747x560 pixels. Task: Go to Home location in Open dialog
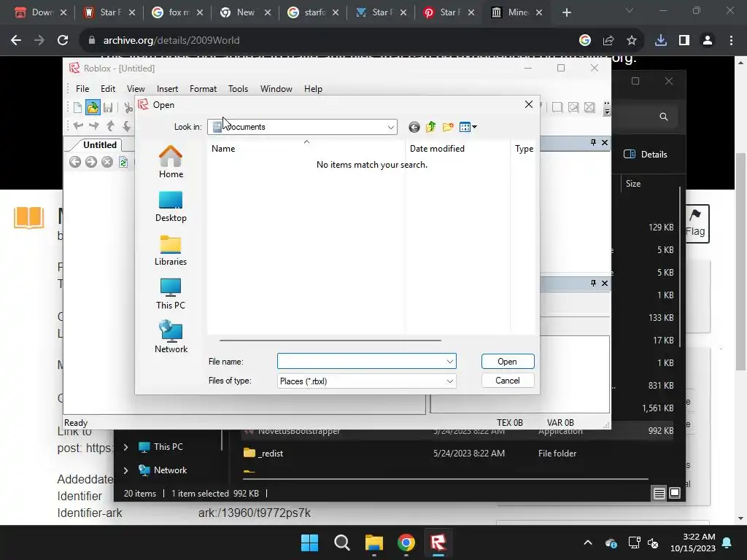[171, 162]
